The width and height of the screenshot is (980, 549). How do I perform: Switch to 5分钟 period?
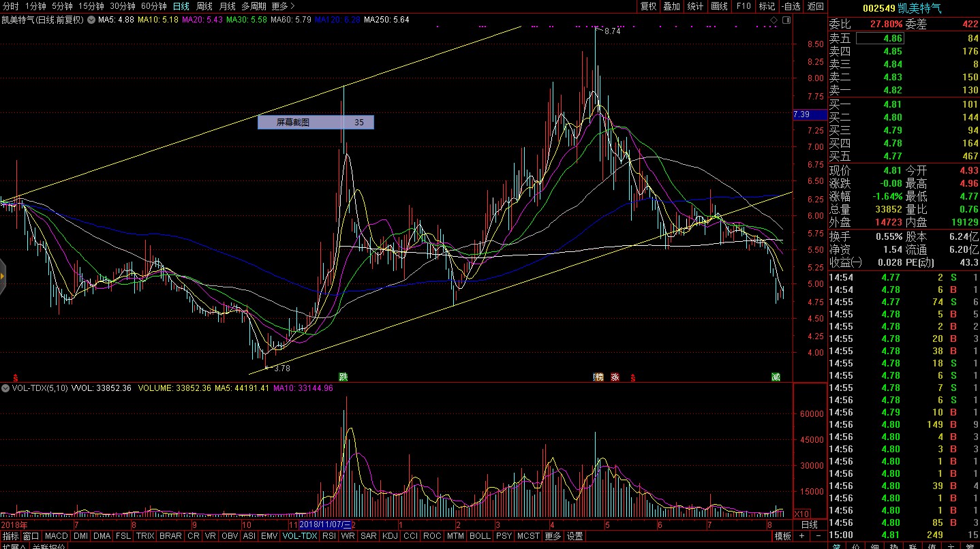click(62, 6)
